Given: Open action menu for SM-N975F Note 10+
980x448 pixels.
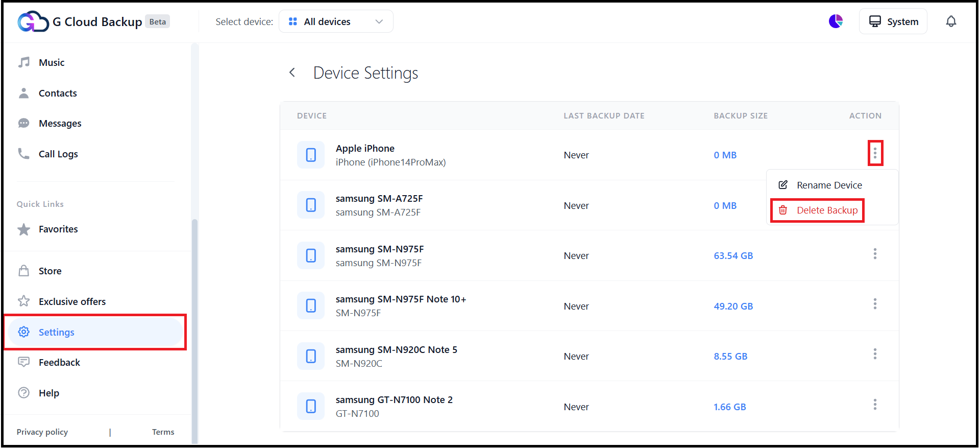Looking at the screenshot, I should click(x=875, y=304).
